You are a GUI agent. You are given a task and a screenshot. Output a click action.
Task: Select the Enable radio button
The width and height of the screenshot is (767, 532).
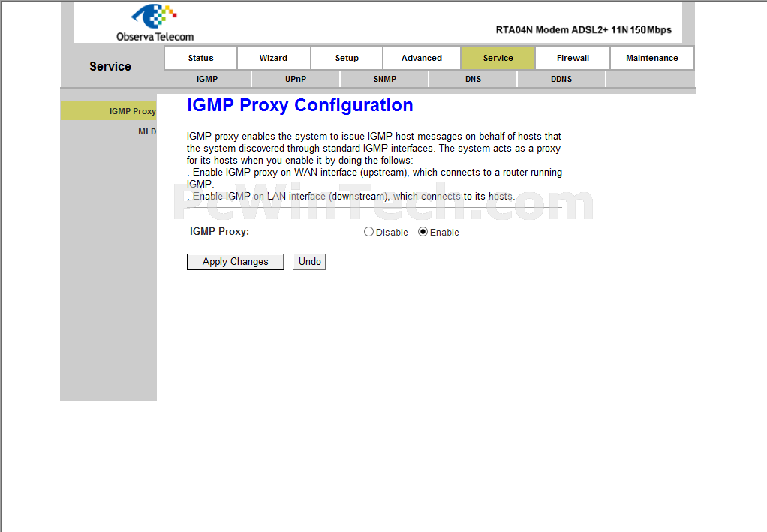point(423,232)
